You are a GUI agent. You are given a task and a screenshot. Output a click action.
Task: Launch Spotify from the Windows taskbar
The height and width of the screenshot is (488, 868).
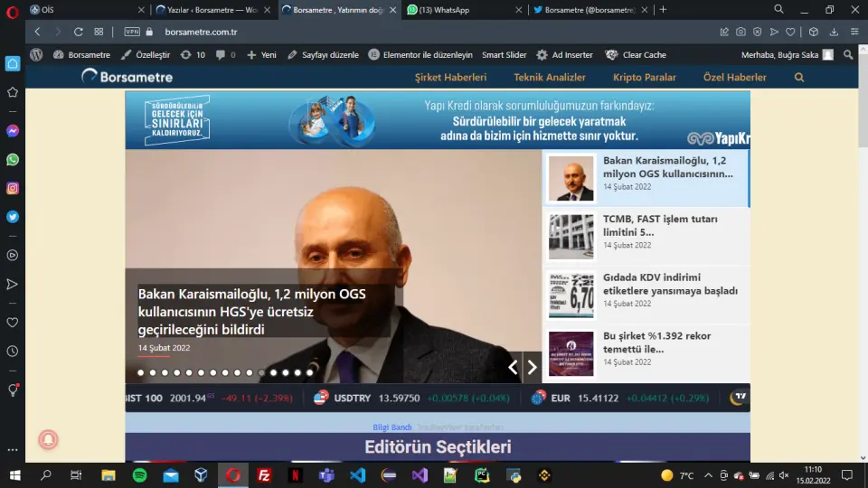tap(139, 475)
